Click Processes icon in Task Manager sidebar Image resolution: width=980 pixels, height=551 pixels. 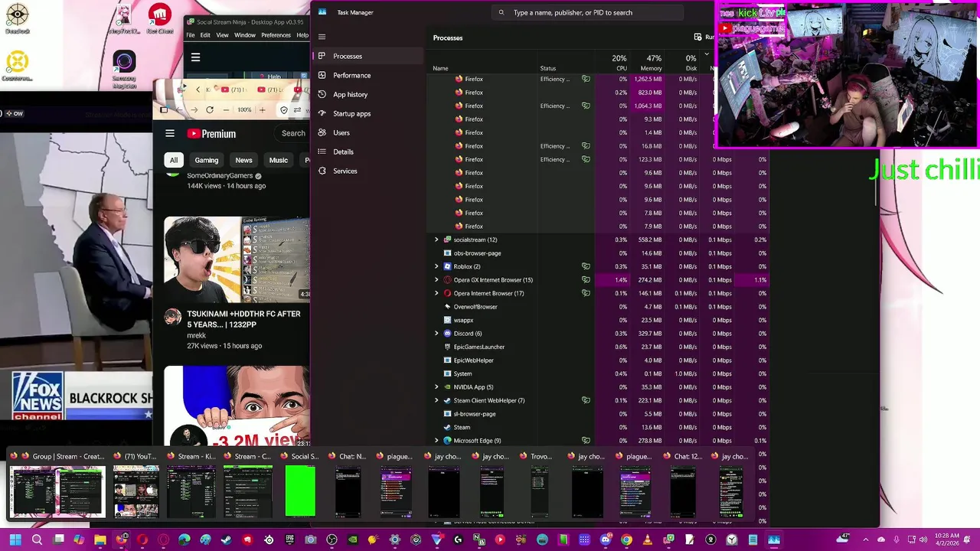click(322, 56)
